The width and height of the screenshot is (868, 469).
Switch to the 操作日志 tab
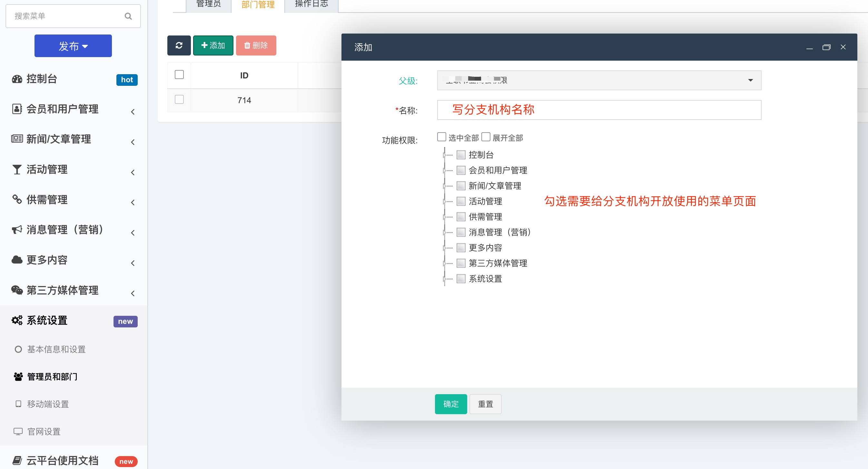coord(311,4)
